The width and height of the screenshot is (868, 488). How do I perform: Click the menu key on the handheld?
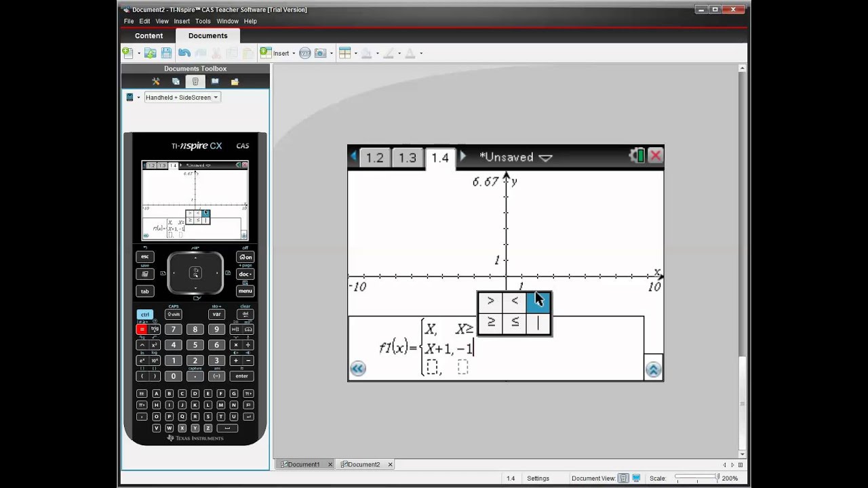click(x=245, y=291)
